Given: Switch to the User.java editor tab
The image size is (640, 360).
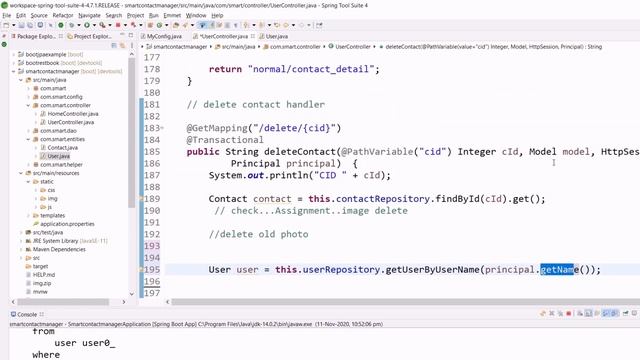Looking at the screenshot, I should (273, 36).
